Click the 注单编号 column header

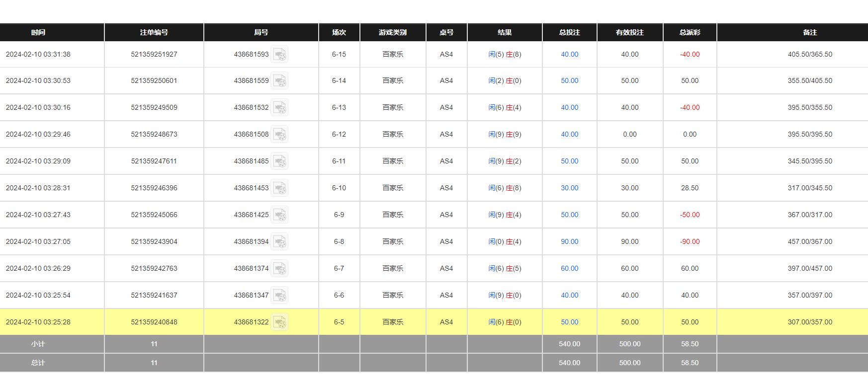point(154,32)
